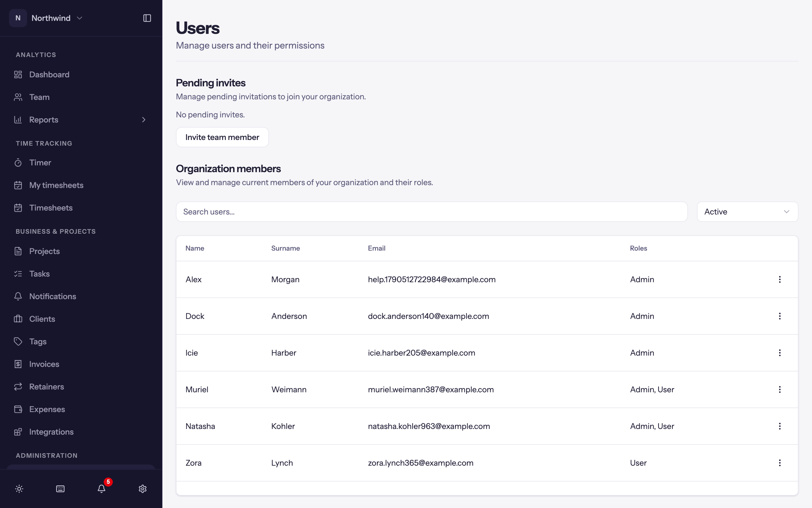The height and width of the screenshot is (508, 812).
Task: Select email dock.anderson140@example.com
Action: (x=429, y=316)
